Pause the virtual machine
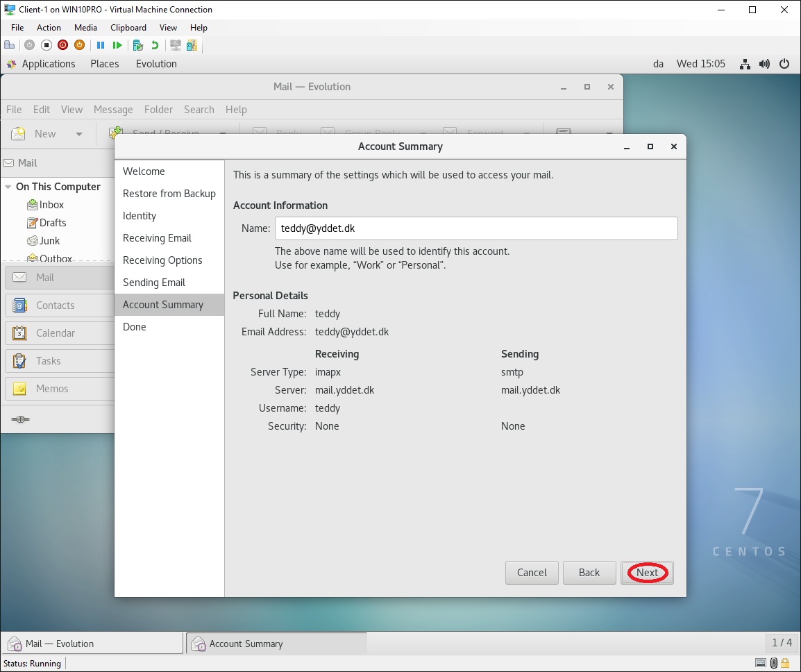The width and height of the screenshot is (801, 672). (101, 45)
